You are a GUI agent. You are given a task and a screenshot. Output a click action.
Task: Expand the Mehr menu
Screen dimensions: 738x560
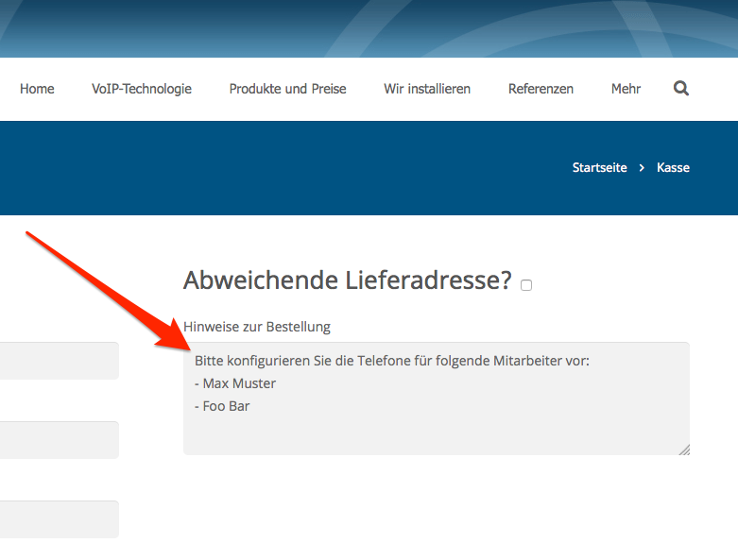click(626, 89)
